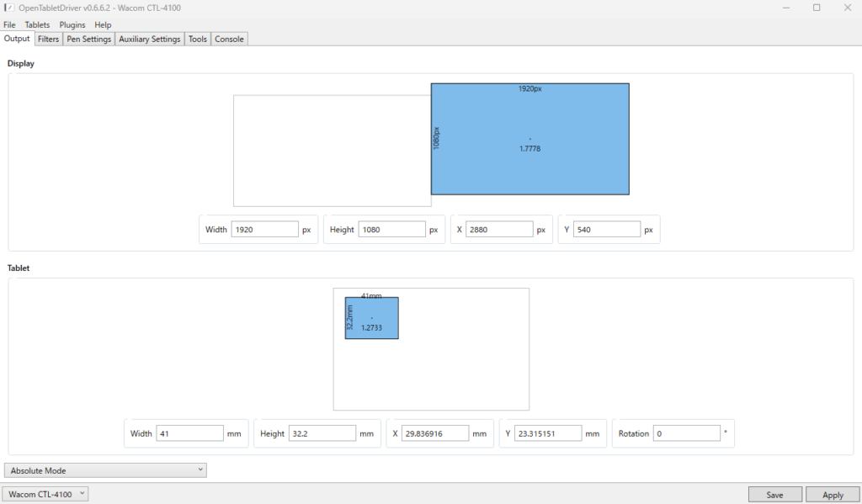Expand the Absolute Mode dropdown
The height and width of the screenshot is (504, 862).
[105, 470]
